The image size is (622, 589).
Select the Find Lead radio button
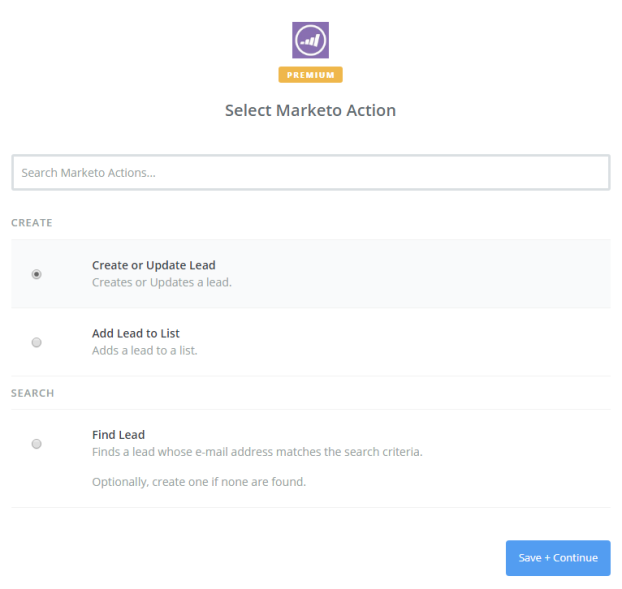[x=37, y=444]
